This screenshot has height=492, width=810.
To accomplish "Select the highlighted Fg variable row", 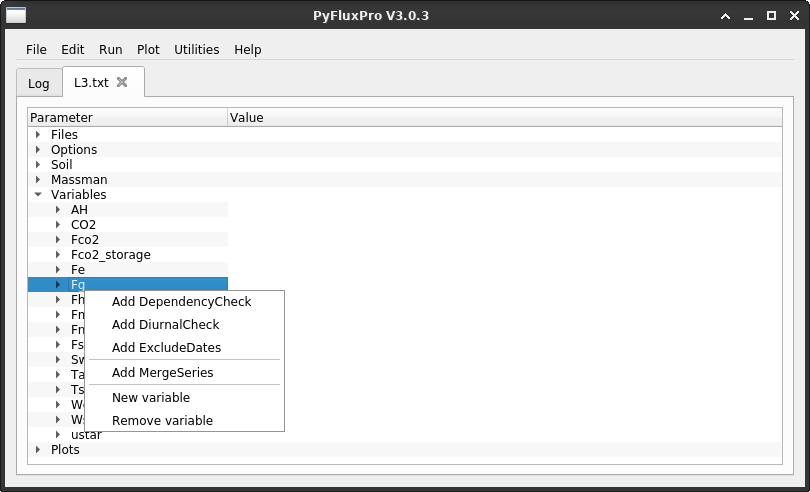I will click(x=128, y=284).
